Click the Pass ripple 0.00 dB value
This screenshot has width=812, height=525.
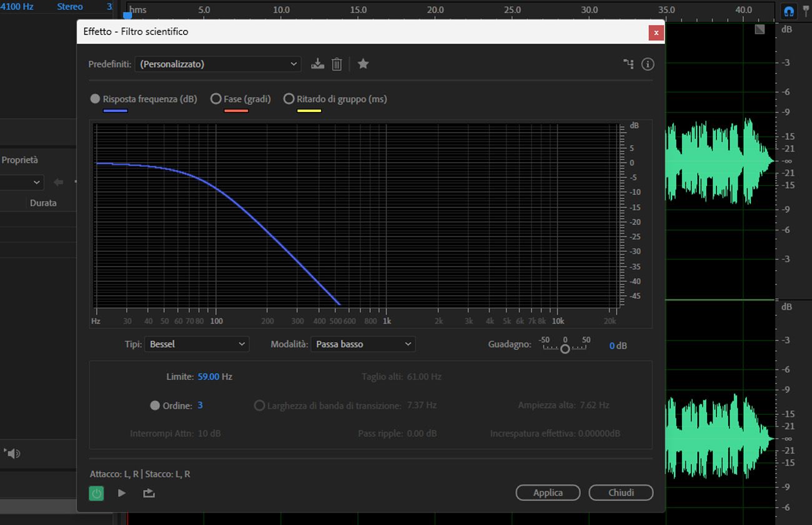[422, 433]
